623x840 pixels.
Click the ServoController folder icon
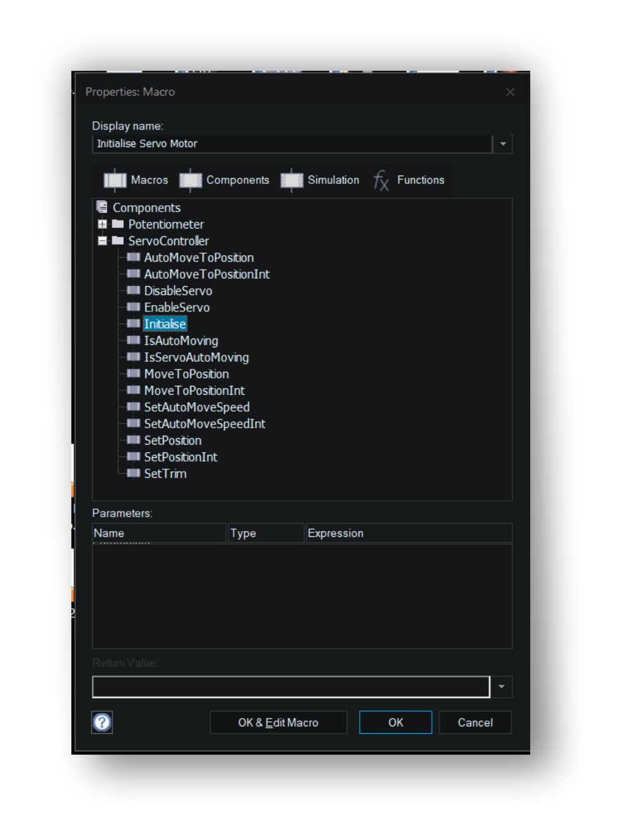[118, 240]
